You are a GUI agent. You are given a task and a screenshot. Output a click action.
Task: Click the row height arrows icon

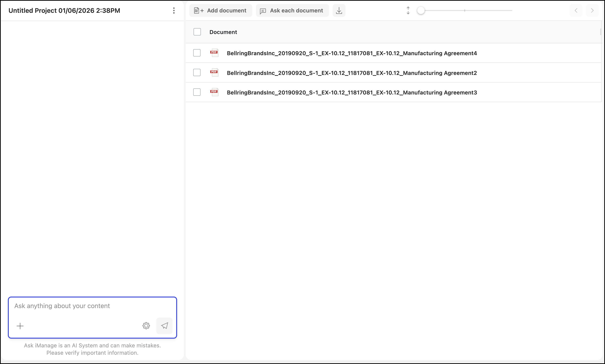pos(408,11)
